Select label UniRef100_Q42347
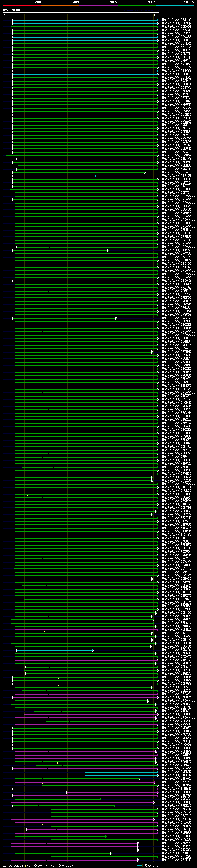The image size is (197, 868). pyautogui.click(x=177, y=94)
